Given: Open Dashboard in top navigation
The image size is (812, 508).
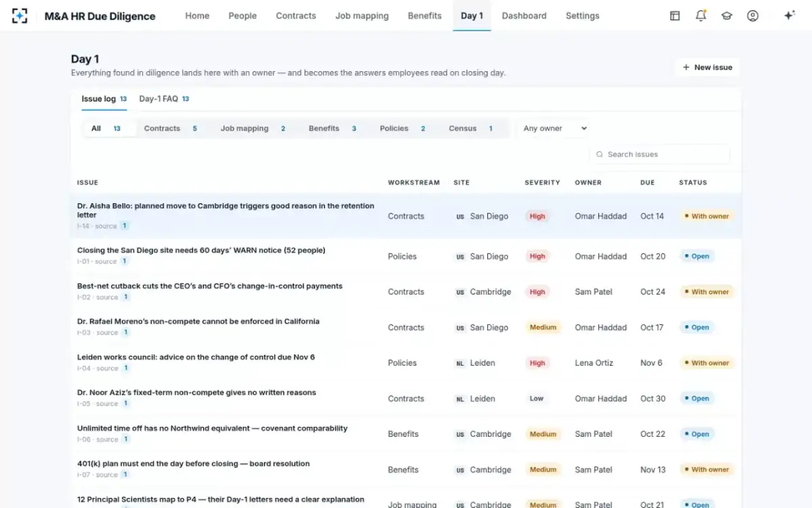Looking at the screenshot, I should (523, 16).
